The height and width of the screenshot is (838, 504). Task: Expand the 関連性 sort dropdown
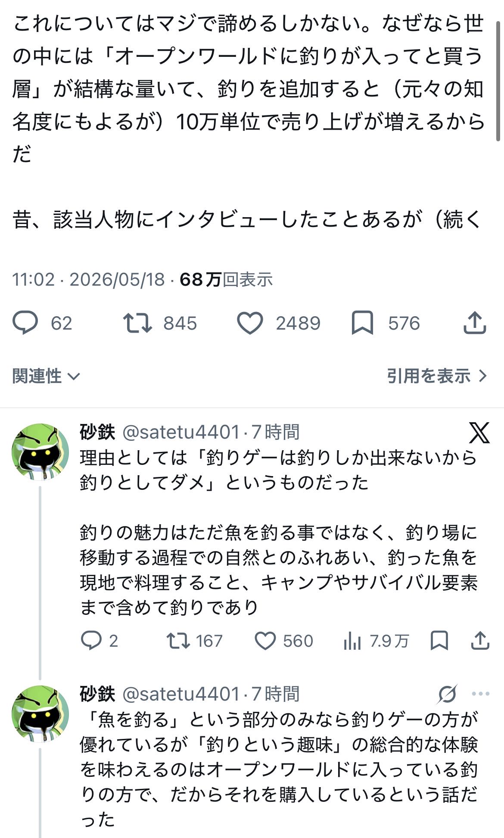(46, 376)
